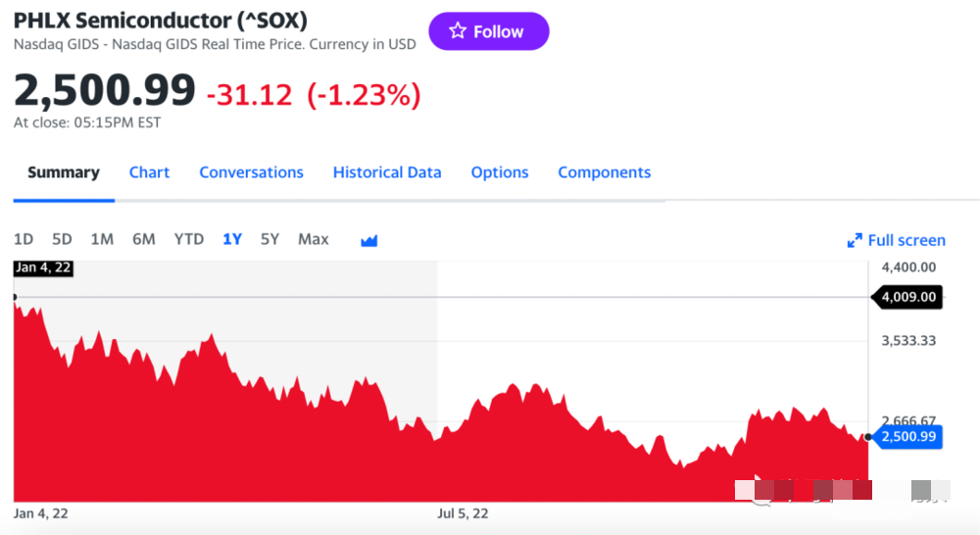Image resolution: width=980 pixels, height=535 pixels.
Task: Go to the Options tab
Action: coord(500,172)
